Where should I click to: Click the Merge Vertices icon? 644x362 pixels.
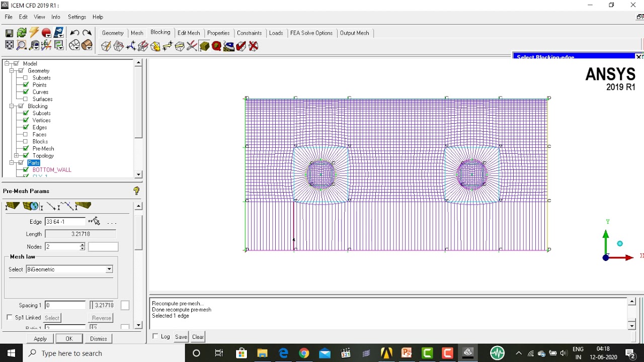pyautogui.click(x=131, y=46)
